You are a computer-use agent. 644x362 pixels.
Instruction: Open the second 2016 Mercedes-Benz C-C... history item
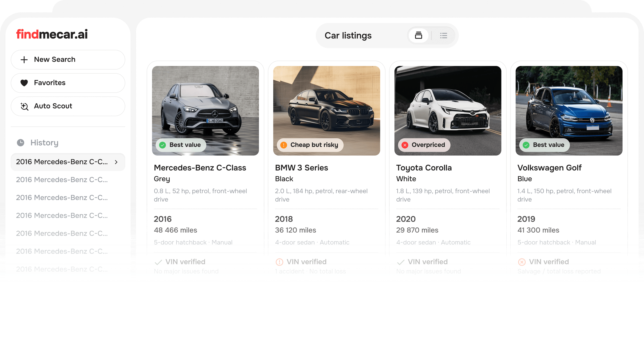pyautogui.click(x=62, y=180)
